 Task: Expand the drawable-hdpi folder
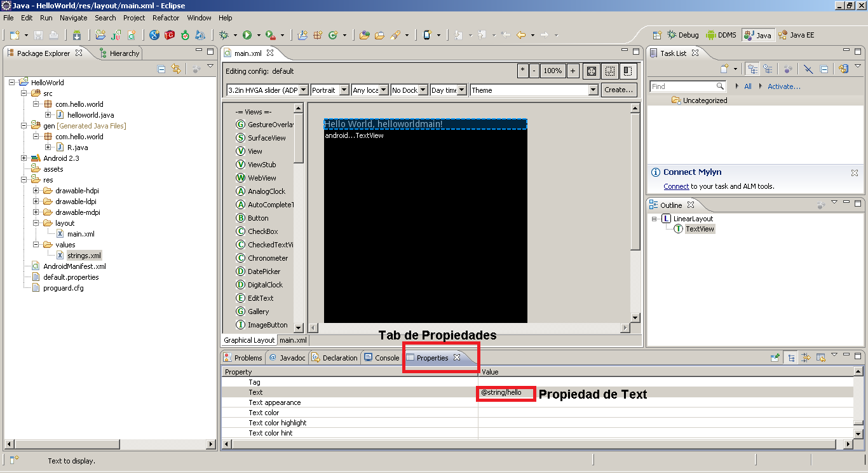click(37, 191)
